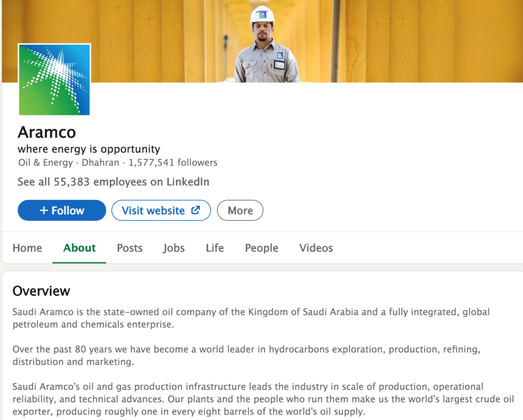
Task: Switch to the Life tab
Action: pyautogui.click(x=215, y=248)
